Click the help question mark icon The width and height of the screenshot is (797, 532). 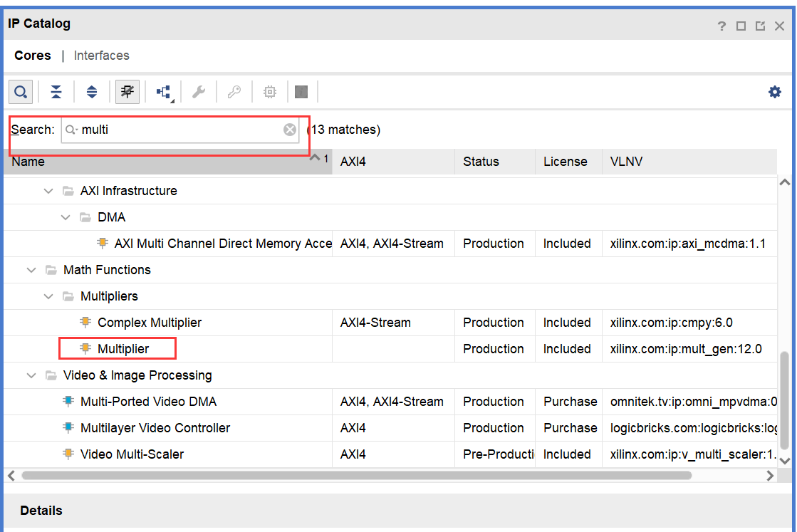722,26
